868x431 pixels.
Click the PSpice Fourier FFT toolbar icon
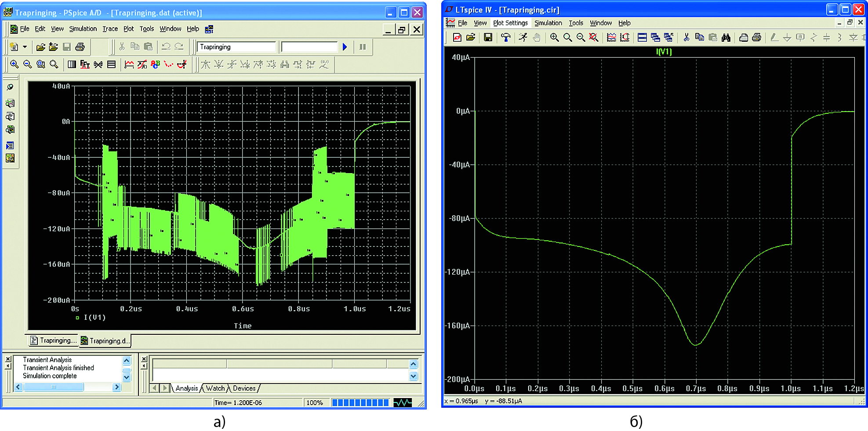(x=85, y=65)
